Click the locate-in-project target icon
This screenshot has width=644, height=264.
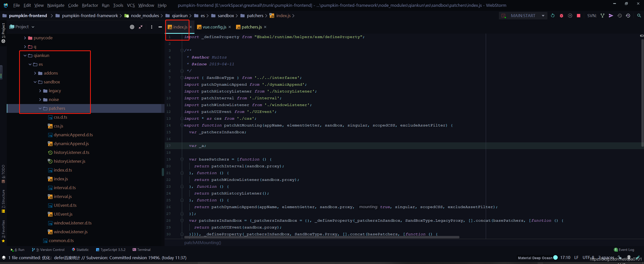click(132, 27)
